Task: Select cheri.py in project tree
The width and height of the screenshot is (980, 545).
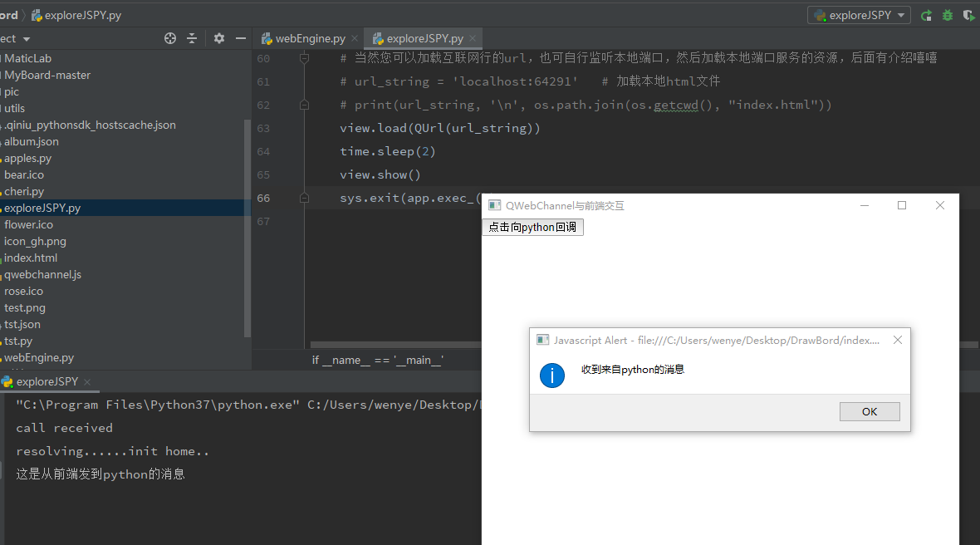Action: tap(24, 191)
